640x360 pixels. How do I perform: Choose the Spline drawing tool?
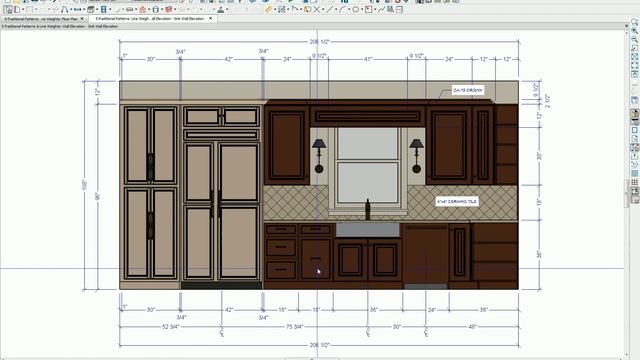[x=382, y=9]
